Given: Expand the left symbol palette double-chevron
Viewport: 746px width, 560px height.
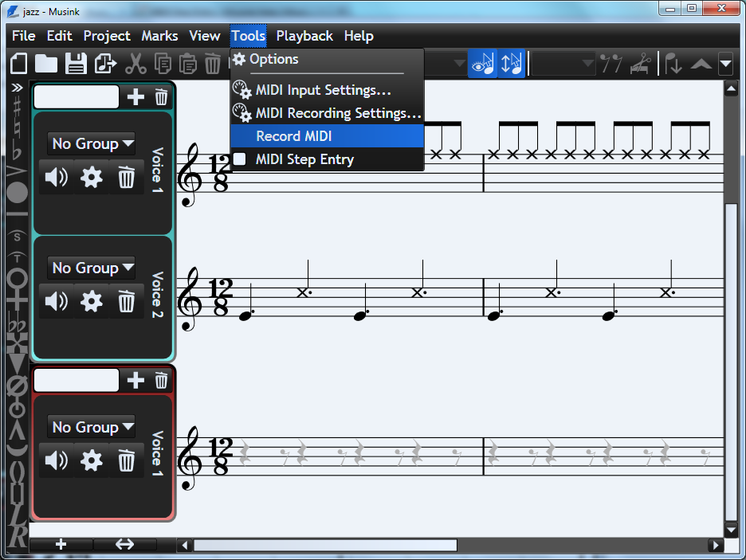Looking at the screenshot, I should [17, 87].
